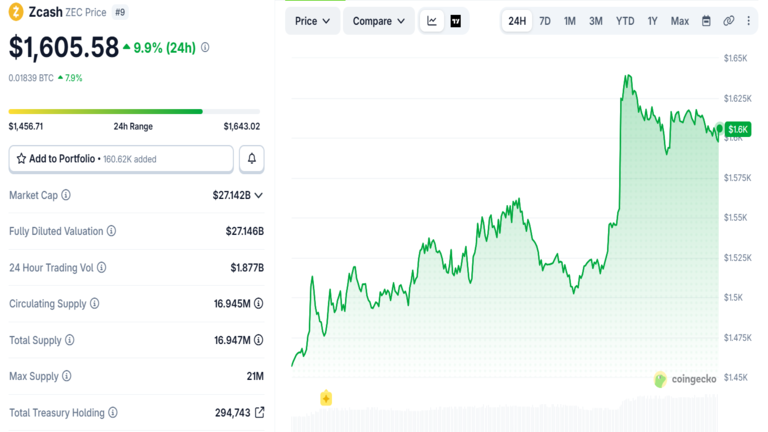Show info for Max Supply
768x432 pixels.
(x=67, y=376)
